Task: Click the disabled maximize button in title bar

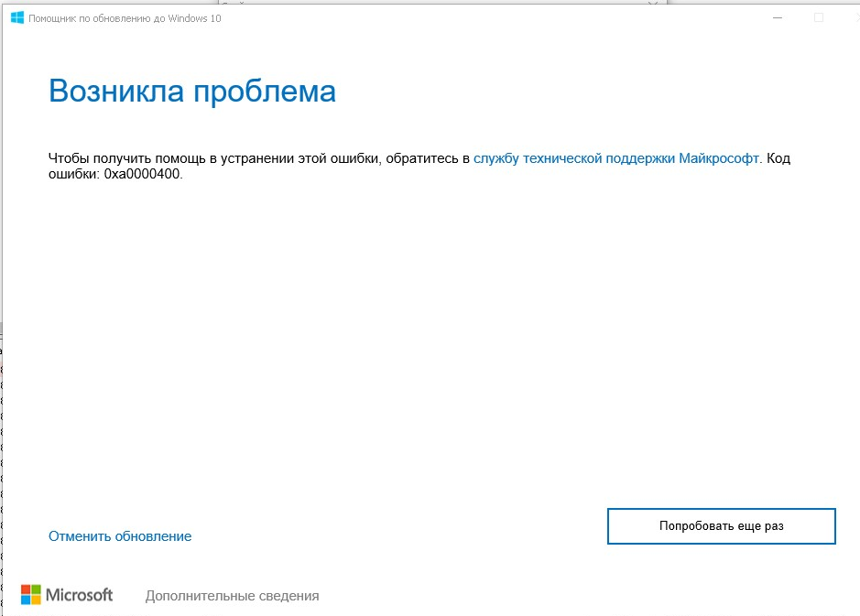Action: coord(818,17)
